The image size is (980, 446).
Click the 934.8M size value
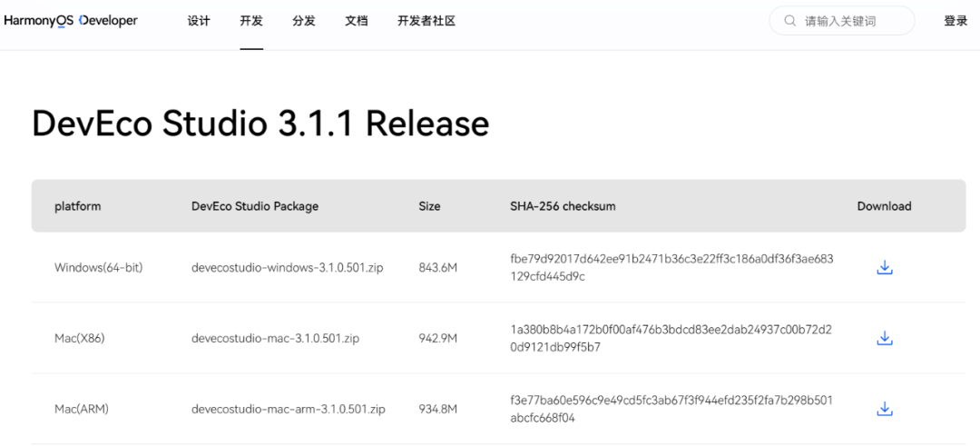tap(438, 410)
